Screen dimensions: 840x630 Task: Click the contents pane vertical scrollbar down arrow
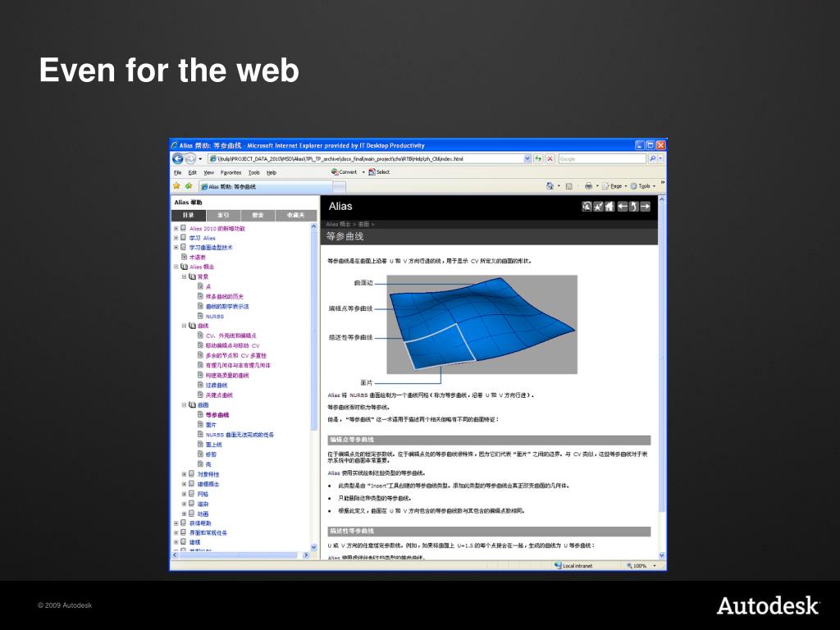(314, 547)
